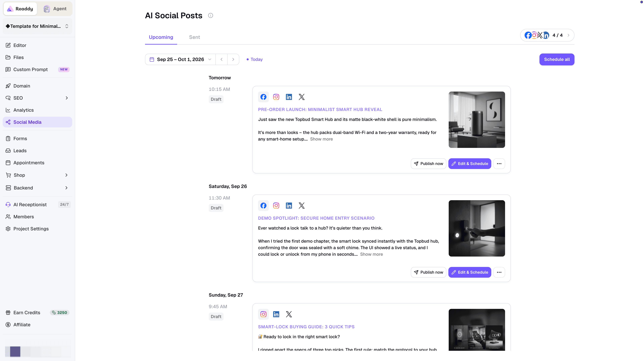The width and height of the screenshot is (644, 361).
Task: Switch to the Sent tab
Action: [194, 37]
